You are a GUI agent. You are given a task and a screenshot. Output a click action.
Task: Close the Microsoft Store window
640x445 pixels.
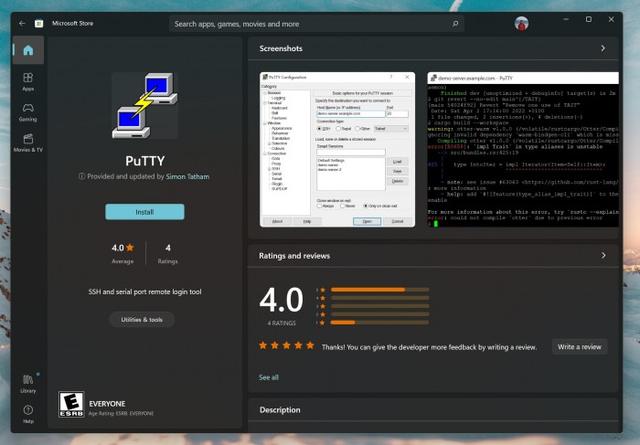tap(611, 19)
